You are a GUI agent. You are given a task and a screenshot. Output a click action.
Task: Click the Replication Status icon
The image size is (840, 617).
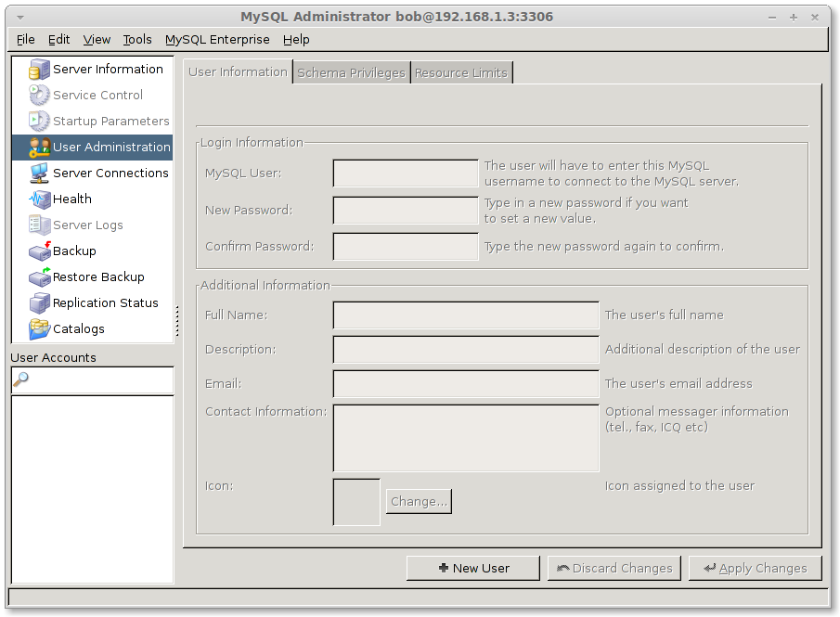pos(39,303)
